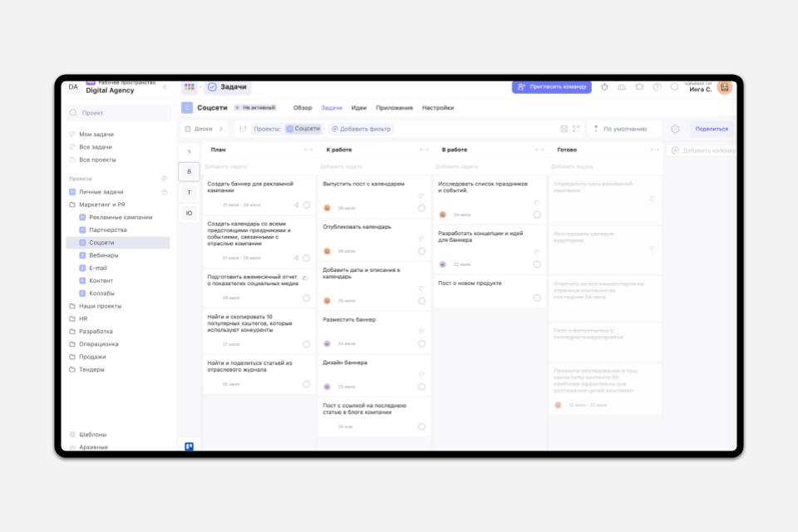This screenshot has width=798, height=532.
Task: Open user avatar of Инга С.
Action: coord(724,87)
